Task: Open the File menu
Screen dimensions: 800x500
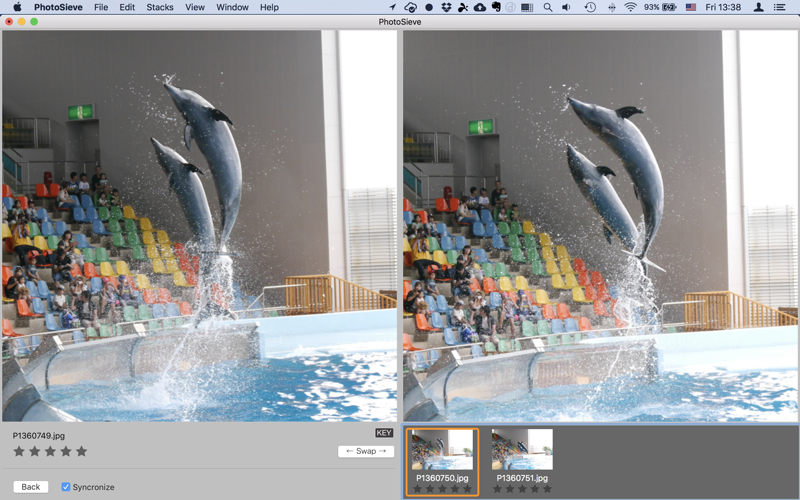Action: tap(101, 7)
